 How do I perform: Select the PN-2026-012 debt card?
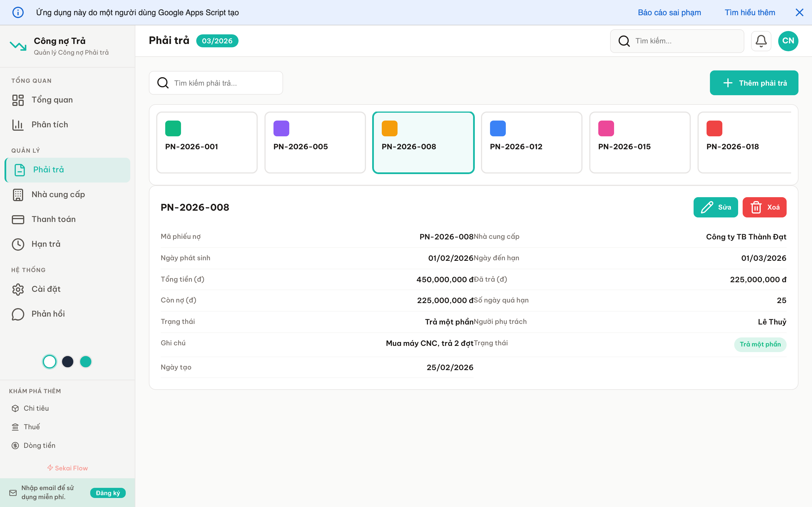point(531,143)
